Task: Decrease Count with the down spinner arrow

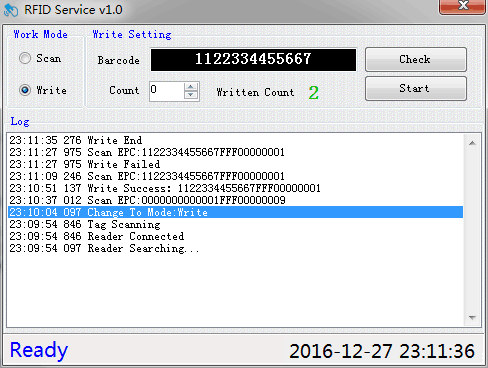Action: click(x=191, y=95)
